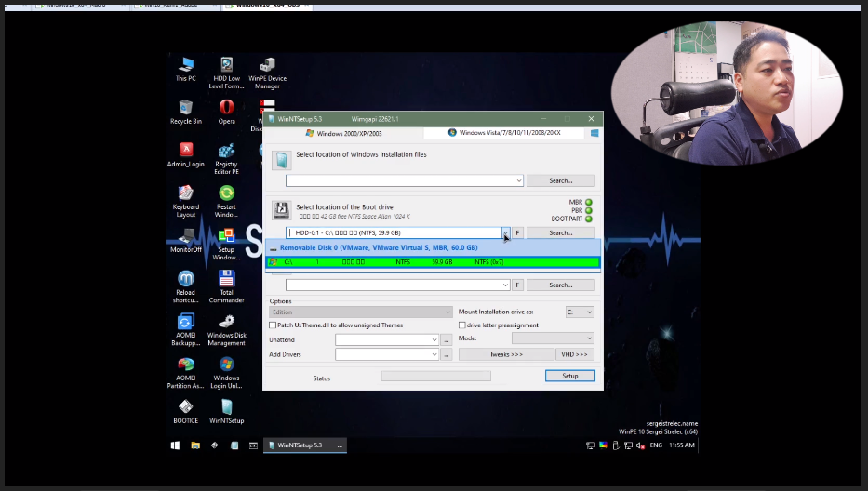Launch BOOTICE from desktop
Screen dimensions: 868x491
[x=186, y=412]
